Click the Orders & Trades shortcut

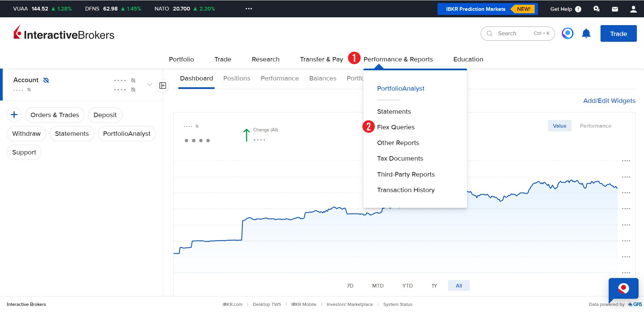pos(55,115)
